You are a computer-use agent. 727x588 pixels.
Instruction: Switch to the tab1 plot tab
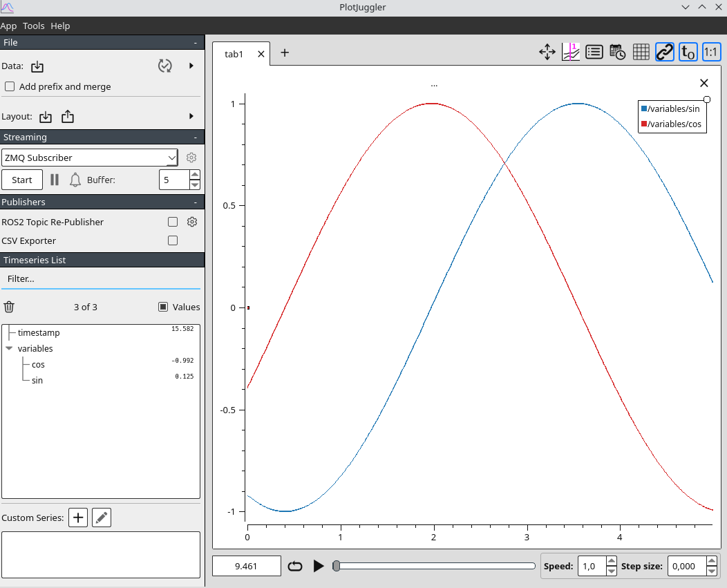(233, 53)
